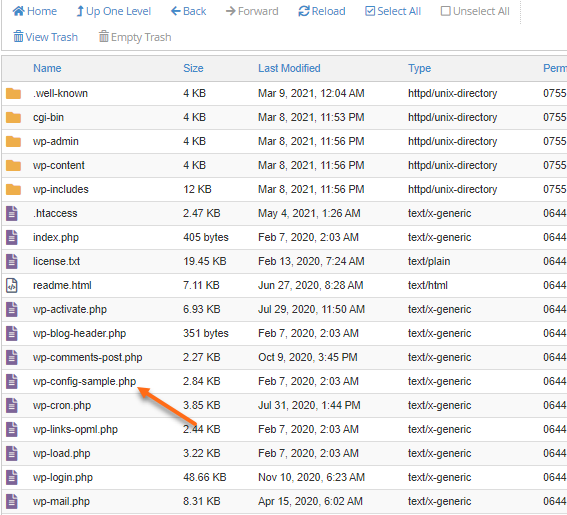
Task: Sort by Size column header
Action: (193, 68)
